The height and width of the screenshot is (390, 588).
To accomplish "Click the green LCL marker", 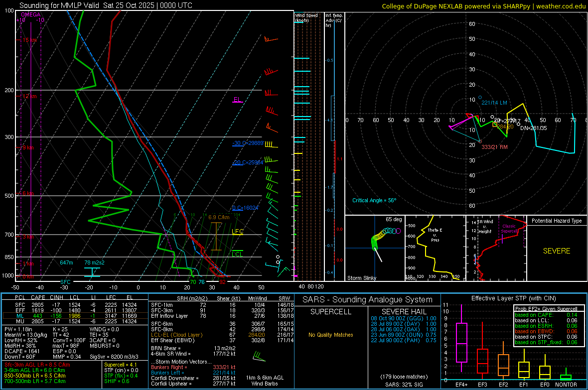I will pyautogui.click(x=237, y=254).
